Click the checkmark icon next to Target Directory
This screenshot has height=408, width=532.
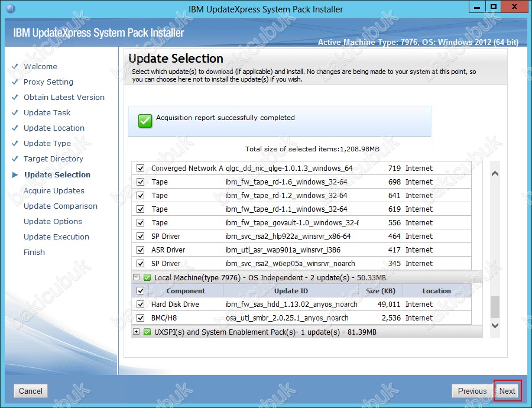(15, 159)
